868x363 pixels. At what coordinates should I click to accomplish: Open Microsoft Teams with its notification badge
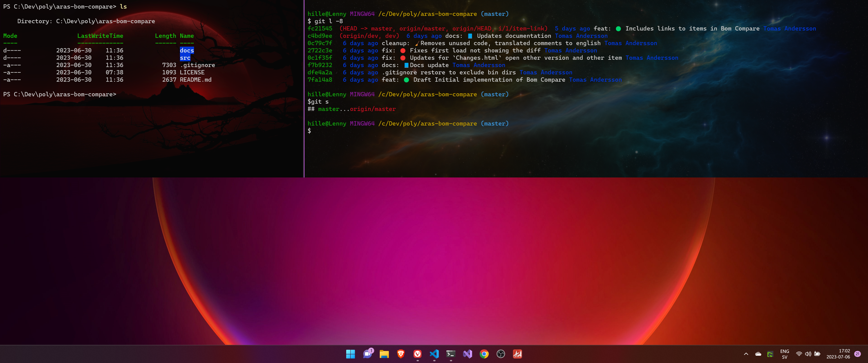pyautogui.click(x=367, y=354)
